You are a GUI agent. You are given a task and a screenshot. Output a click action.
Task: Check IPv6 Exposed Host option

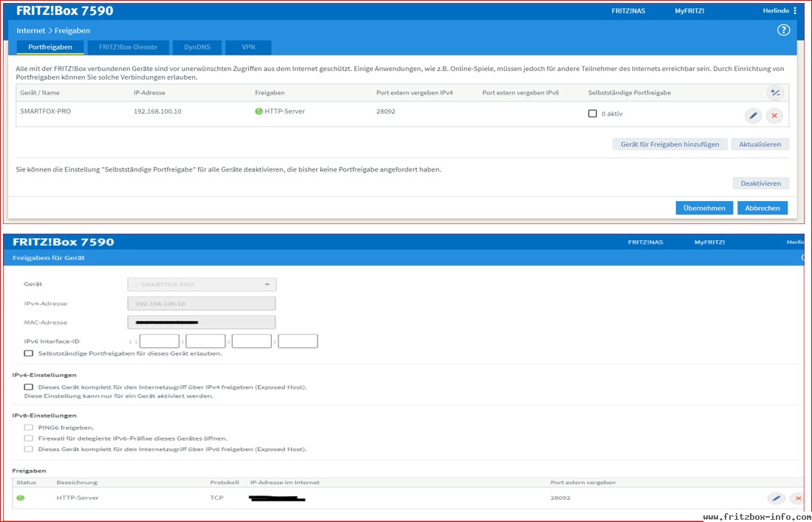[29, 450]
